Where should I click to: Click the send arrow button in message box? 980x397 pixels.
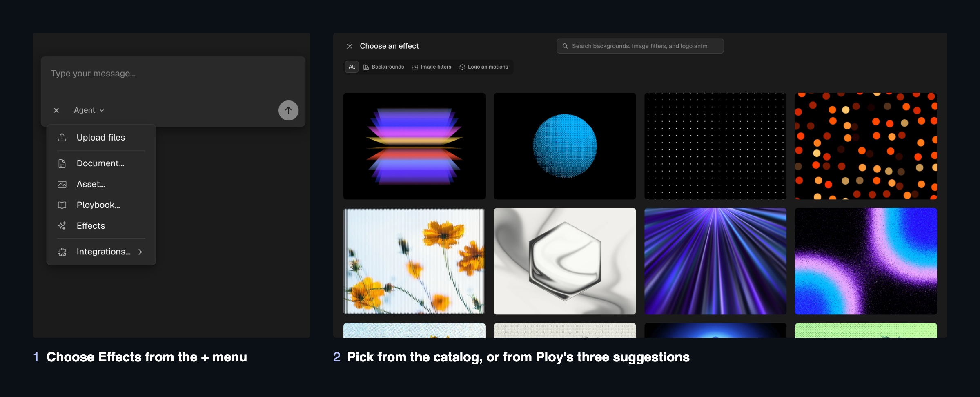288,110
